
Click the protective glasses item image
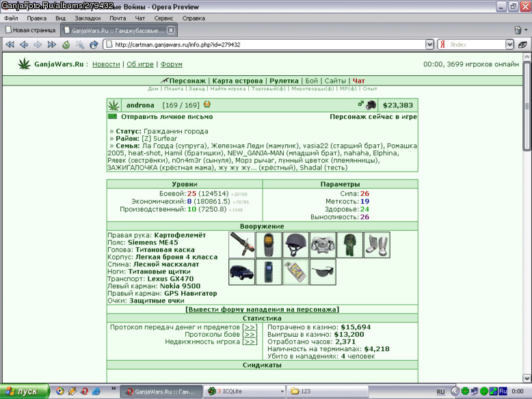[323, 272]
